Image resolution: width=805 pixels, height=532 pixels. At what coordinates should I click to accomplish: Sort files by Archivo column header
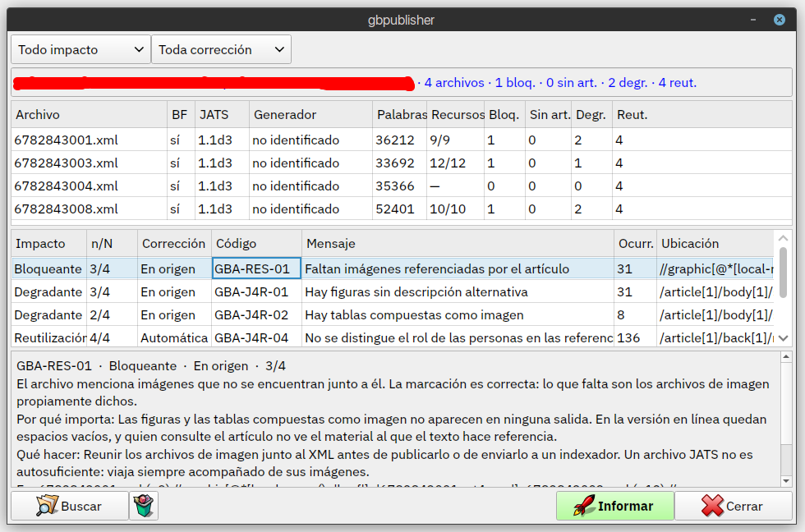pos(90,114)
